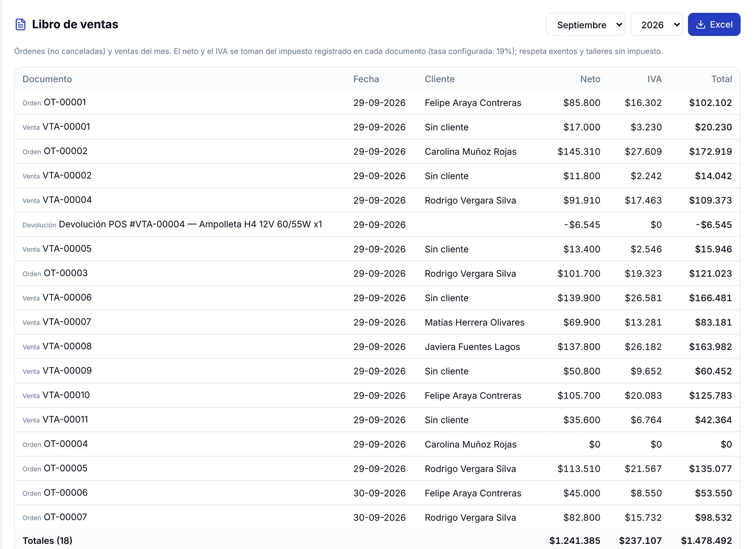Click sale VTA-00010 document

click(x=66, y=395)
